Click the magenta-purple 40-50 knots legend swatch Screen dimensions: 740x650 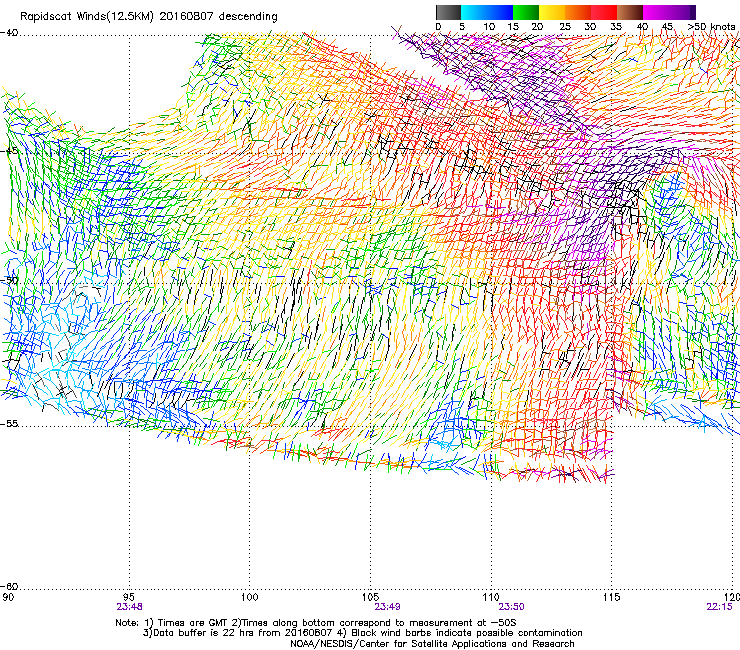coord(669,12)
